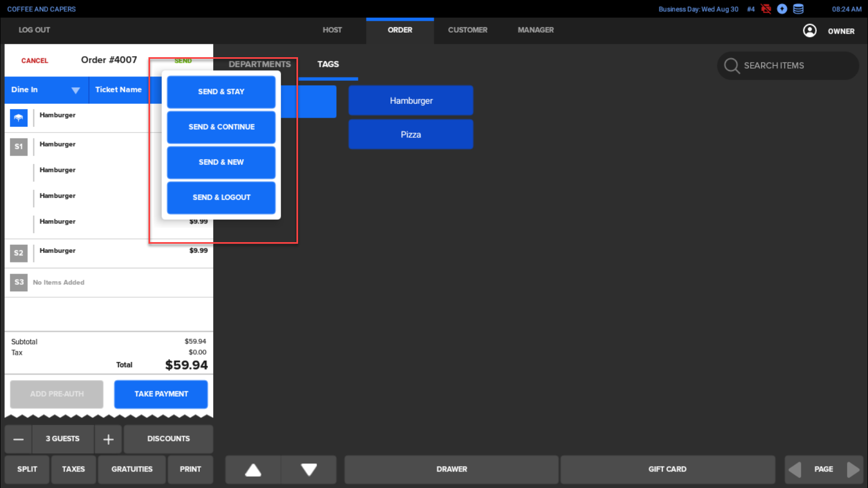Click the owner name label

tap(841, 32)
